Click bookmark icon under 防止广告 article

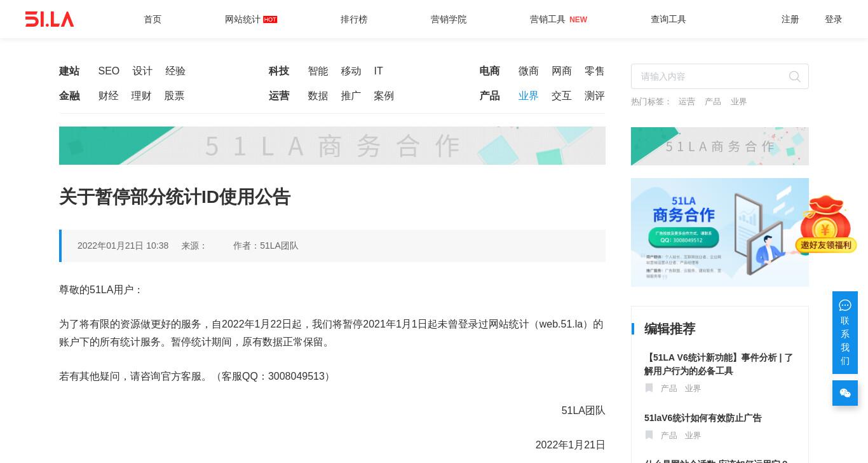(x=649, y=435)
